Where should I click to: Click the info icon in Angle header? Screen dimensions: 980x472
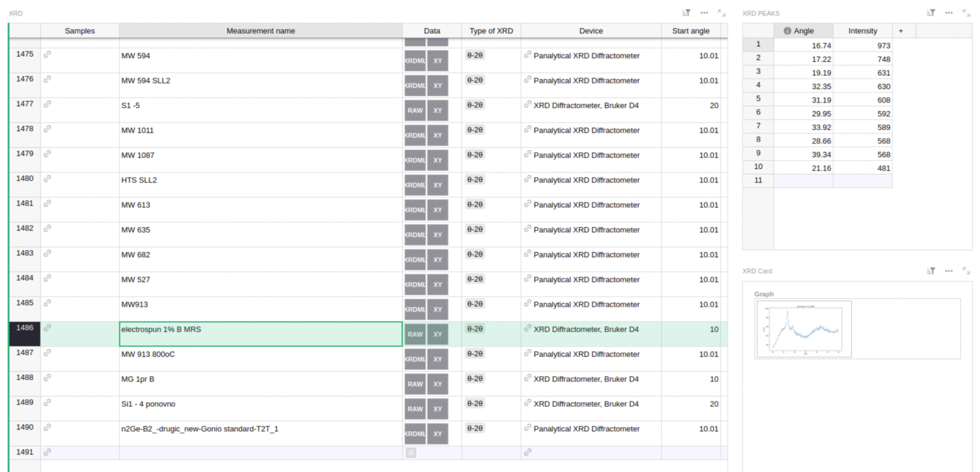[787, 31]
